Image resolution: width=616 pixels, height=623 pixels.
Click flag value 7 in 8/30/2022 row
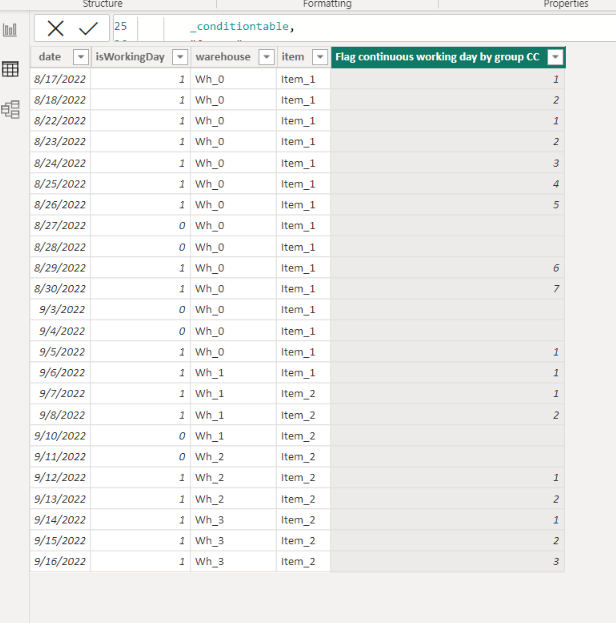447,288
